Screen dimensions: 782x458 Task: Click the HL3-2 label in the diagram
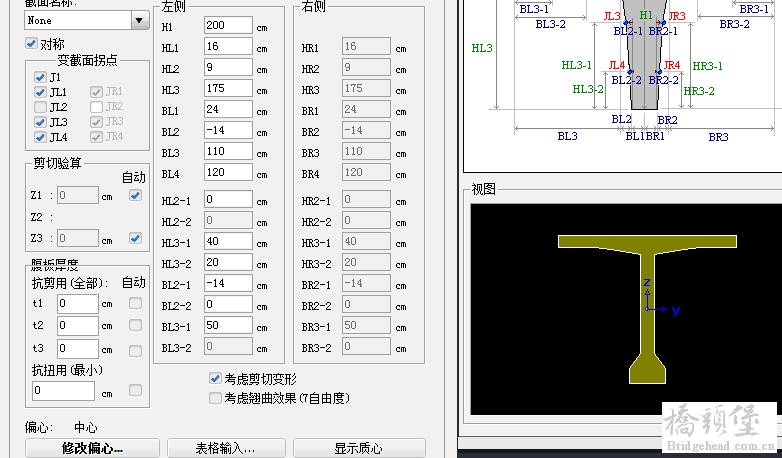[588, 89]
